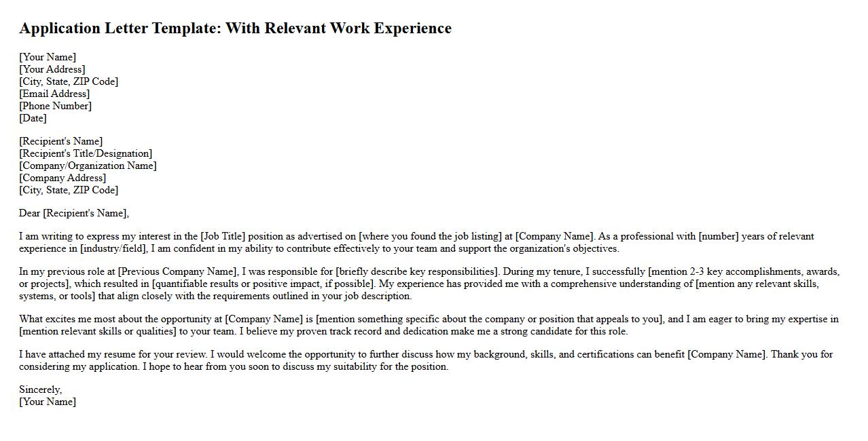Click the 'Sincerely,' closing line

40,389
